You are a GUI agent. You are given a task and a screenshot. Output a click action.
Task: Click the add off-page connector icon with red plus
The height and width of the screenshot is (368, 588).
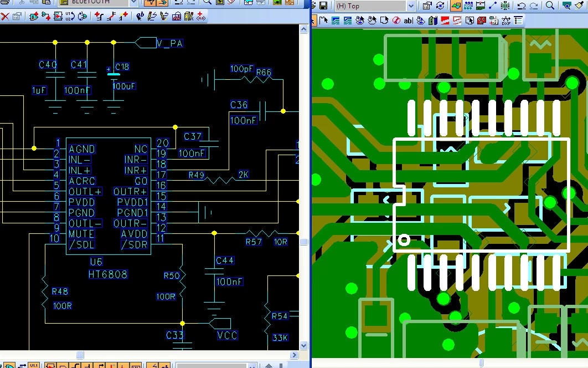coord(123,17)
